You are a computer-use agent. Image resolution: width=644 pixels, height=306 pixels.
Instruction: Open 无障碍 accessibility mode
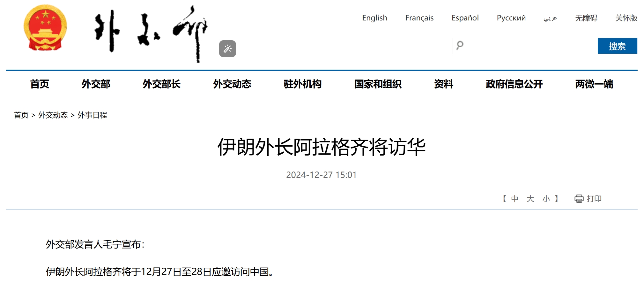586,18
